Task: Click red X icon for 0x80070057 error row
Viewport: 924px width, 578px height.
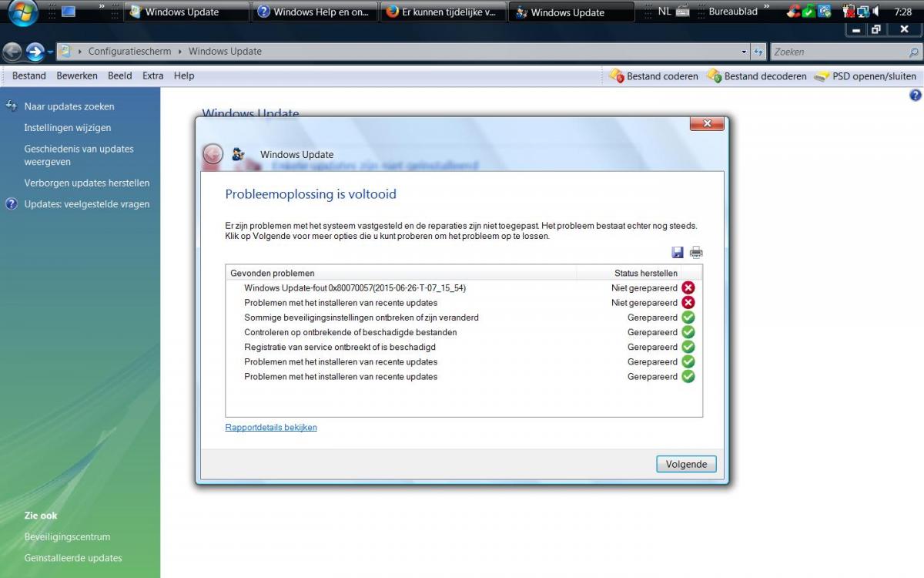Action: 688,287
